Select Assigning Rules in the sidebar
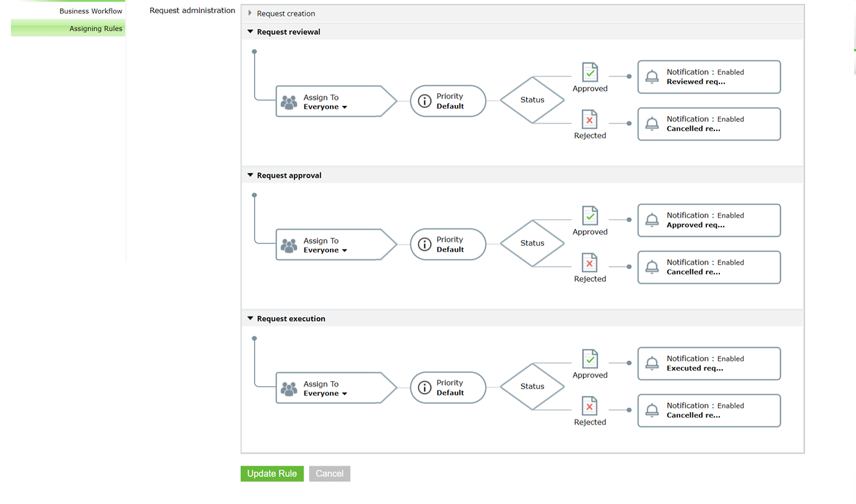 point(96,29)
